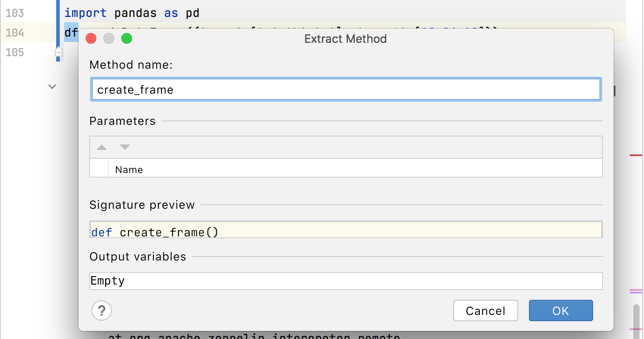Click the blue change bar beside line 103

click(x=58, y=13)
